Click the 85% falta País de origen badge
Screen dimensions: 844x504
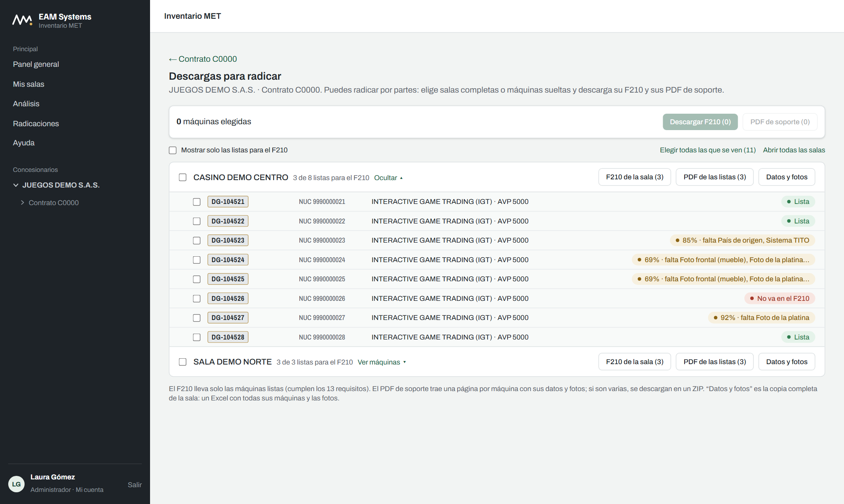(742, 240)
